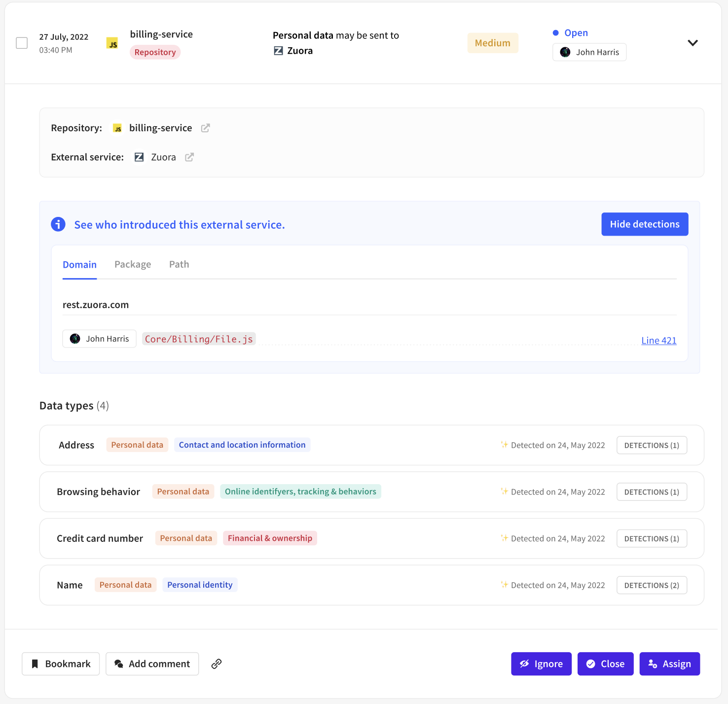This screenshot has height=704, width=728.
Task: Click the Repository tag under billing-service
Action: (x=155, y=52)
